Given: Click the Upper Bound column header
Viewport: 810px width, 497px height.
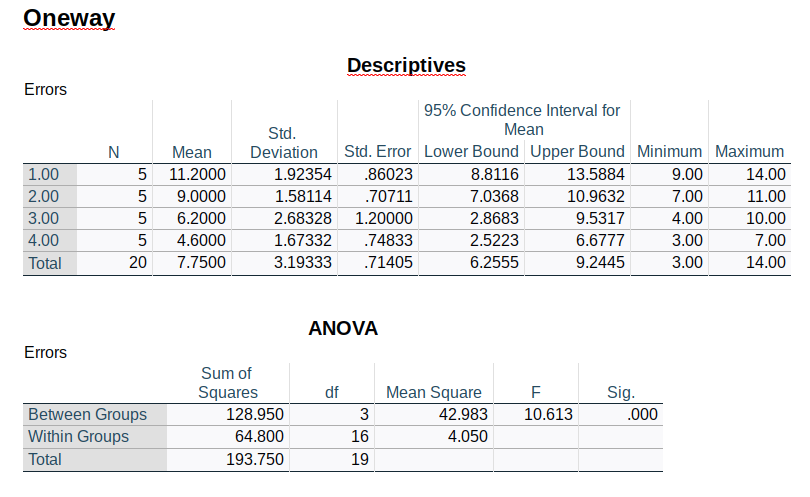Looking at the screenshot, I should [x=577, y=152].
